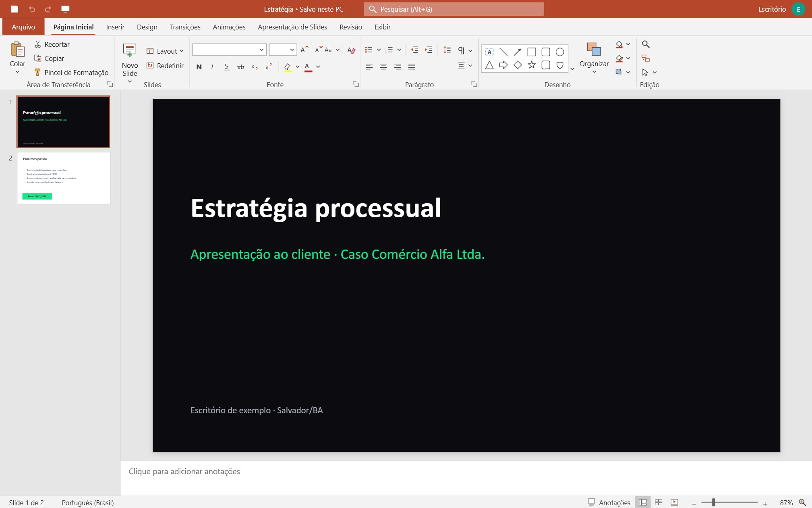The height and width of the screenshot is (508, 812).
Task: Switch to the Inserir tab
Action: coord(115,27)
